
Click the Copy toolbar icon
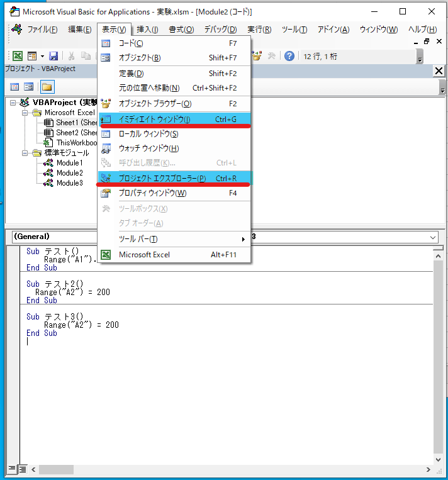(x=86, y=56)
